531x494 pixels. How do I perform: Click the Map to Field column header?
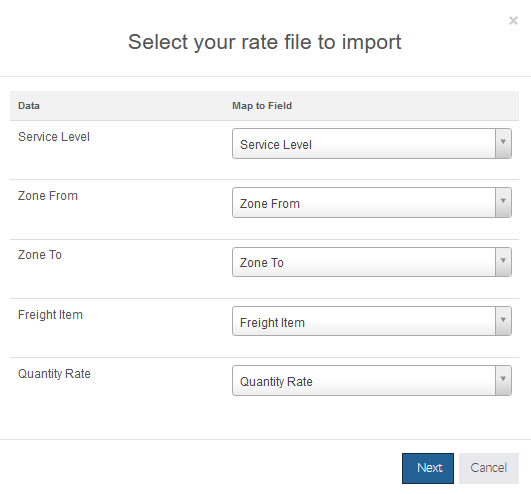(x=262, y=106)
